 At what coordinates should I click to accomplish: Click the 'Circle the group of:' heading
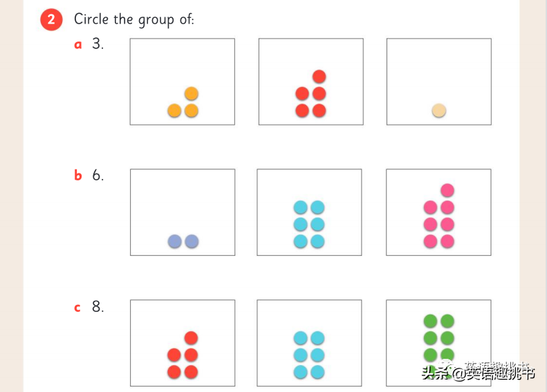[x=134, y=19]
